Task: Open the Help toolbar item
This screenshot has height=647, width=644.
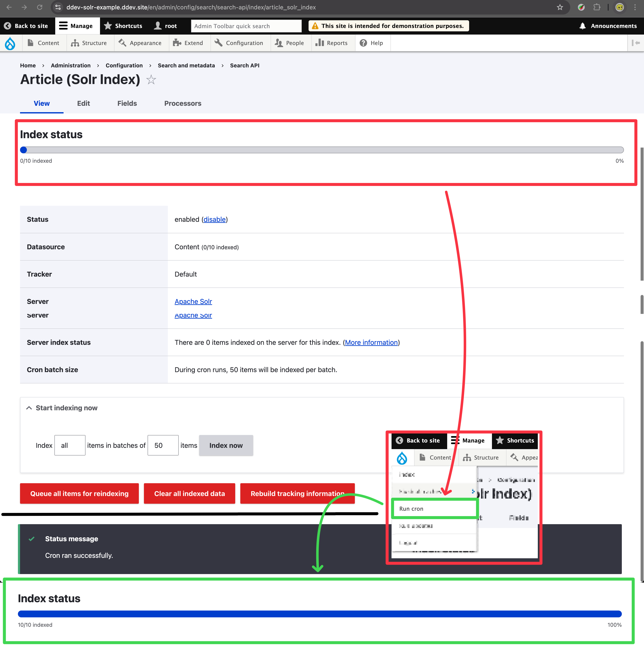Action: [371, 43]
